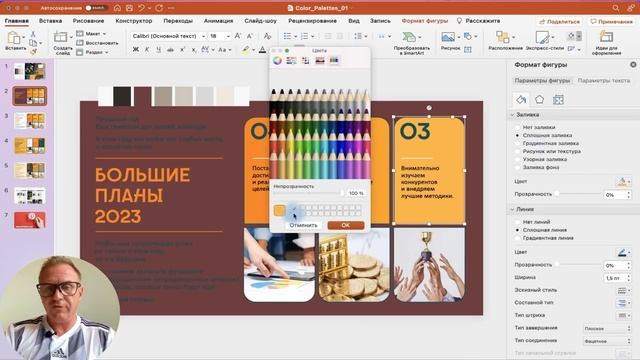Click the Экспресс-стили icon
The image size is (640, 360).
[x=542, y=37]
